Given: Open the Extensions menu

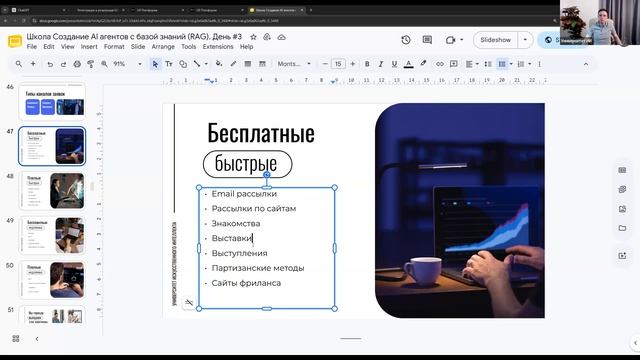Looking at the screenshot, I should (x=218, y=47).
